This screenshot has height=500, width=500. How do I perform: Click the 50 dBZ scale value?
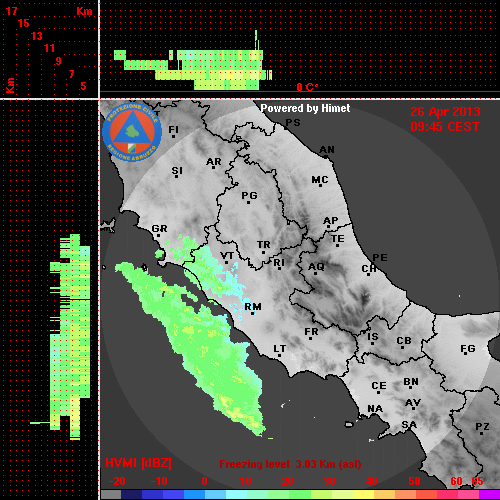(414, 481)
